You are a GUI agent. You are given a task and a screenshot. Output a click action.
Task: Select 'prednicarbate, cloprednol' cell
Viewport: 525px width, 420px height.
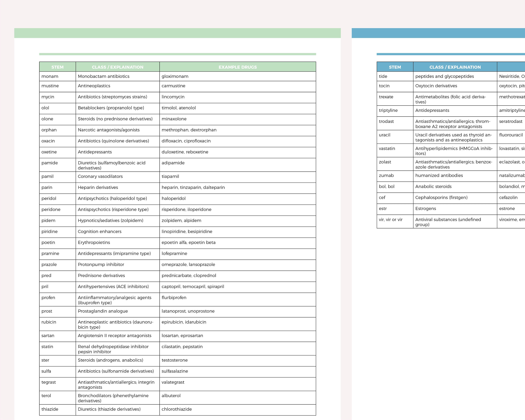238,276
